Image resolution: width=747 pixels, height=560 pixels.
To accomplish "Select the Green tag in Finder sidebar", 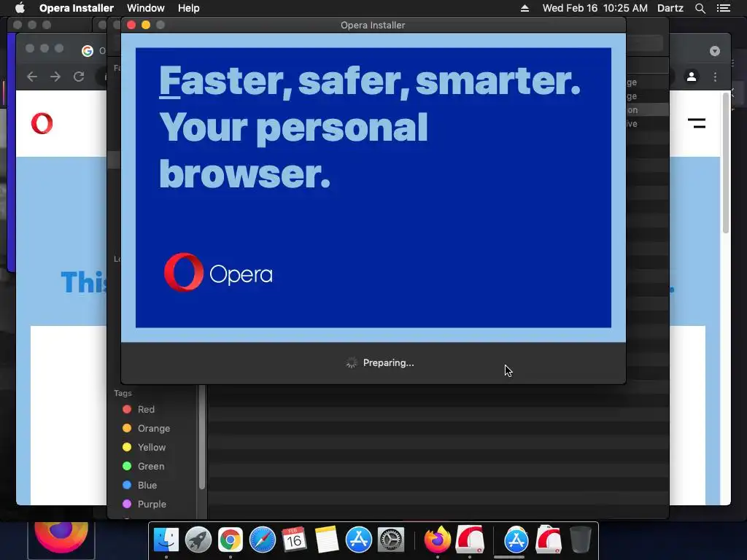I will 144,466.
